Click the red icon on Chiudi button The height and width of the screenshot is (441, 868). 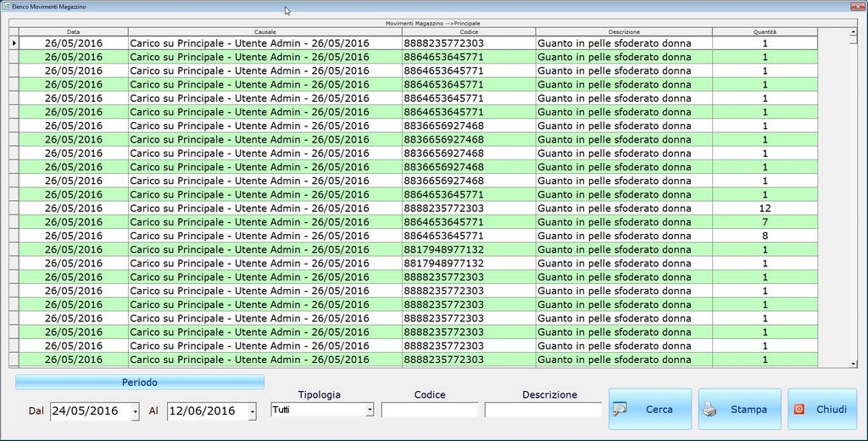(798, 410)
